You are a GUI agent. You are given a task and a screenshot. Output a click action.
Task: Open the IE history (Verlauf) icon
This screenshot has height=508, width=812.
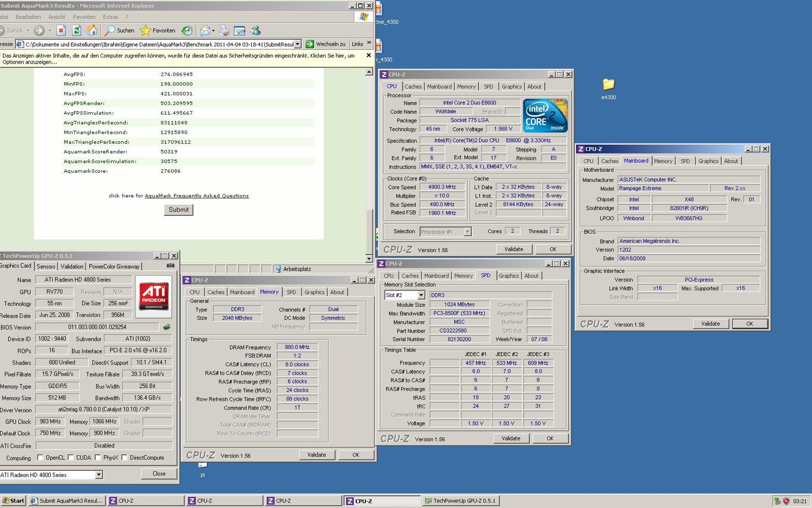(x=187, y=30)
